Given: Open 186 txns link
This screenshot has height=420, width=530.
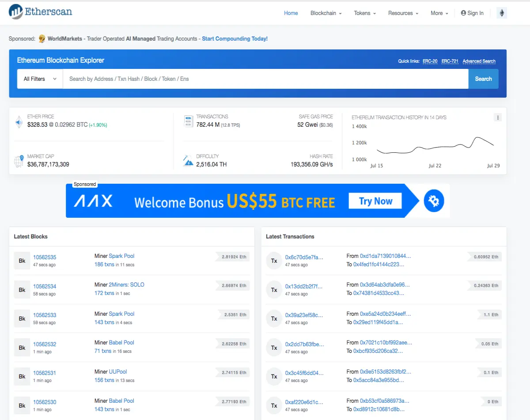Looking at the screenshot, I should (104, 265).
